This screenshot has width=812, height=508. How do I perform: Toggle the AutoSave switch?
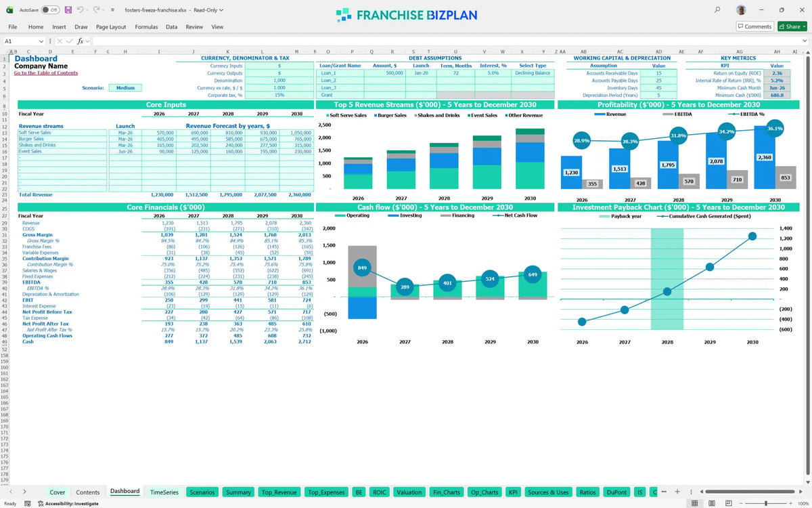pos(49,10)
